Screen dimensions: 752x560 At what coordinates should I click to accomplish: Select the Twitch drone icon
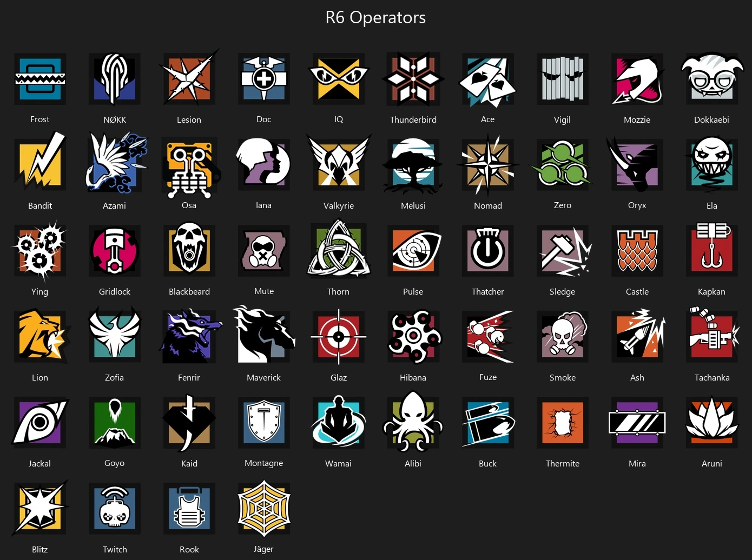click(x=115, y=509)
